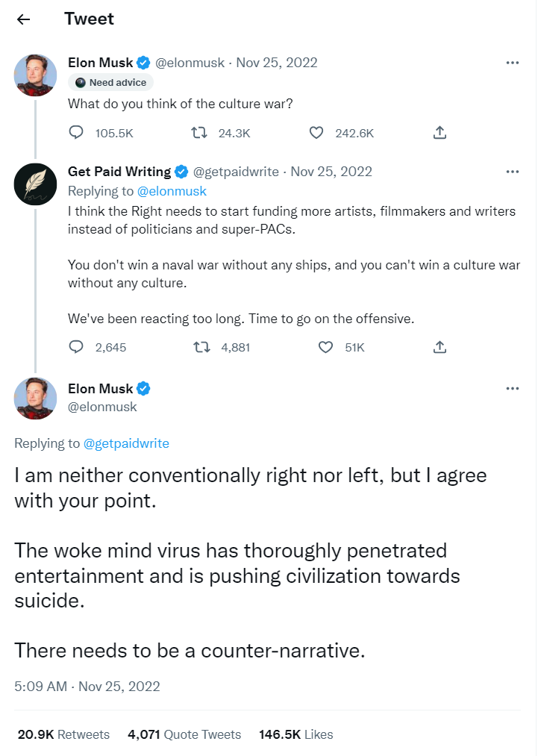This screenshot has width=538, height=756.
Task: Select the Need advice topic tag
Action: [x=110, y=82]
